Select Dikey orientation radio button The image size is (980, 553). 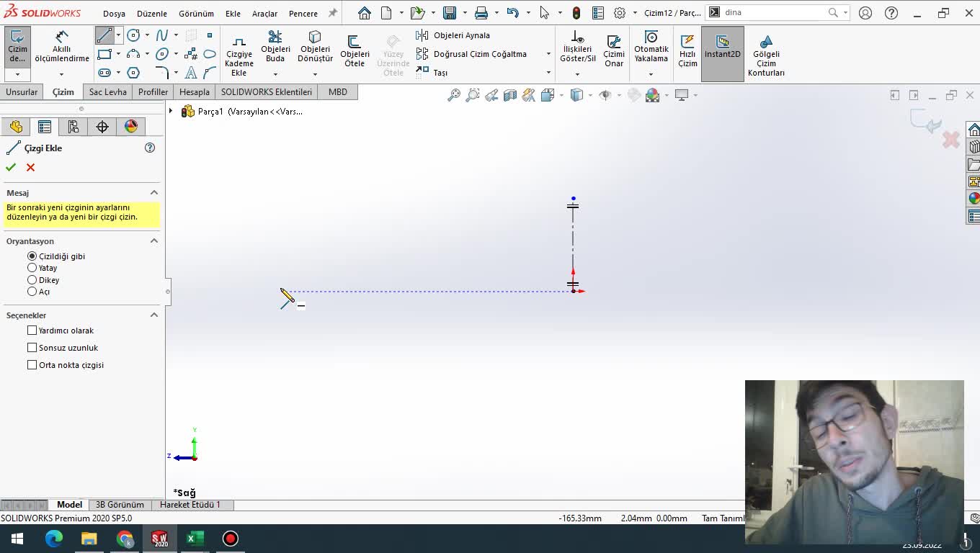pos(32,279)
